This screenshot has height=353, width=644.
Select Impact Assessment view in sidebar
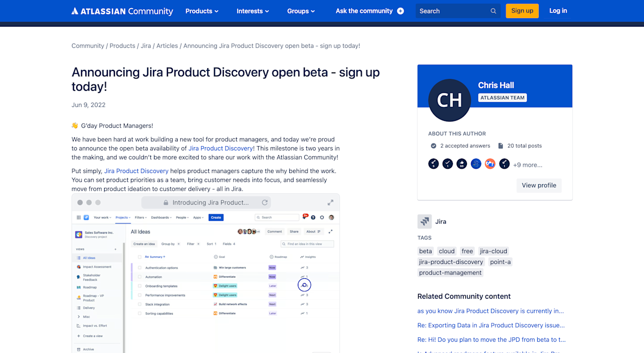point(97,267)
